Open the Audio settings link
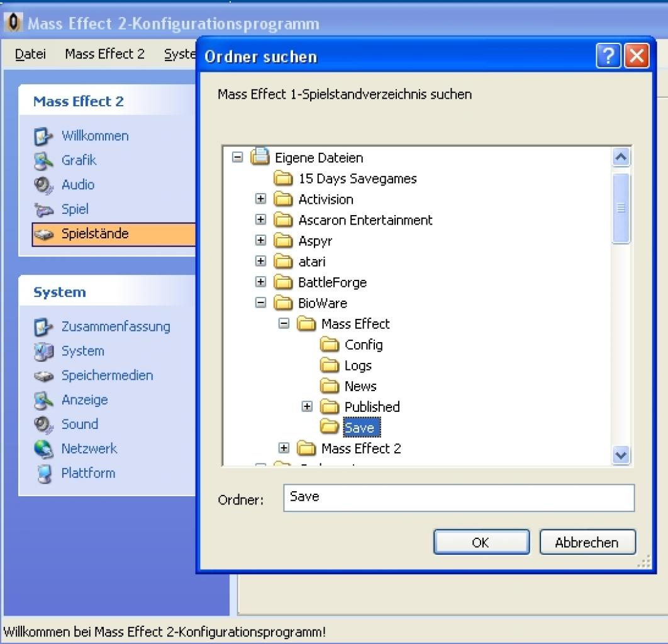 pos(78,185)
